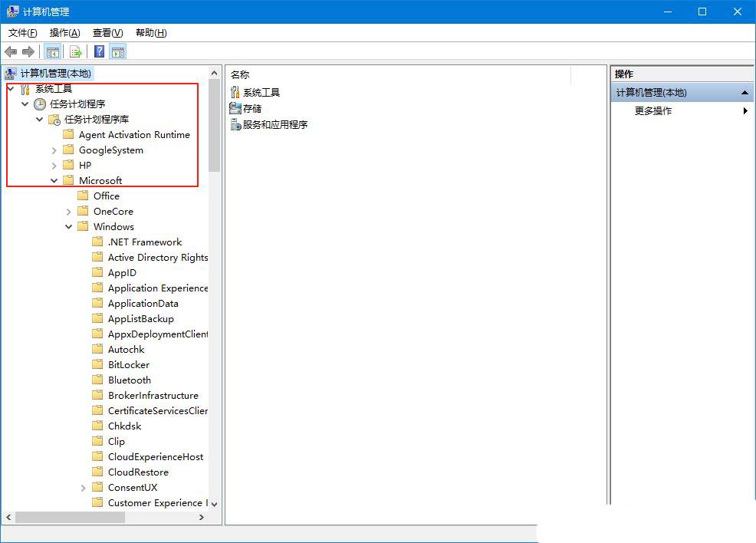Image resolution: width=756 pixels, height=543 pixels.
Task: Toggle the show/hide action pane icon
Action: point(118,51)
